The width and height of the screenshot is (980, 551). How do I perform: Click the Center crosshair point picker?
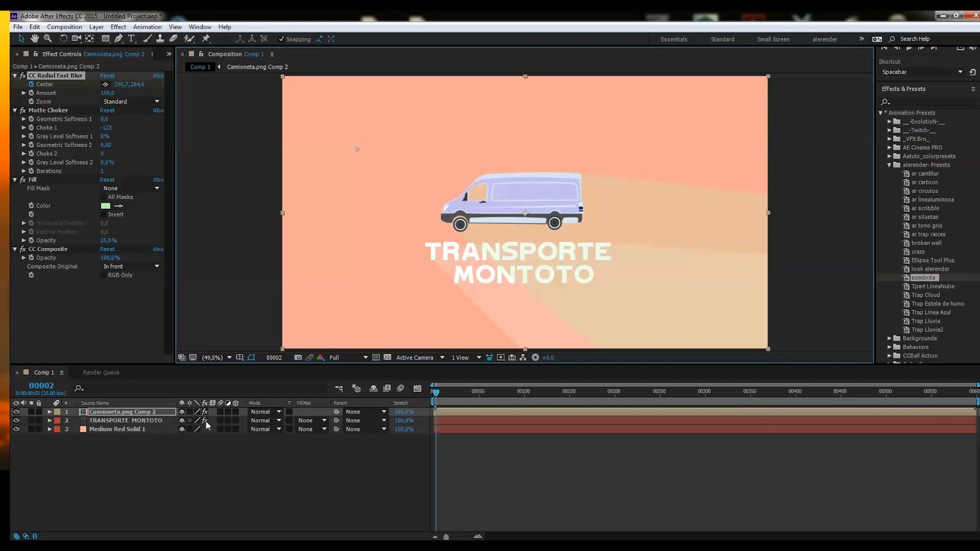tap(105, 84)
